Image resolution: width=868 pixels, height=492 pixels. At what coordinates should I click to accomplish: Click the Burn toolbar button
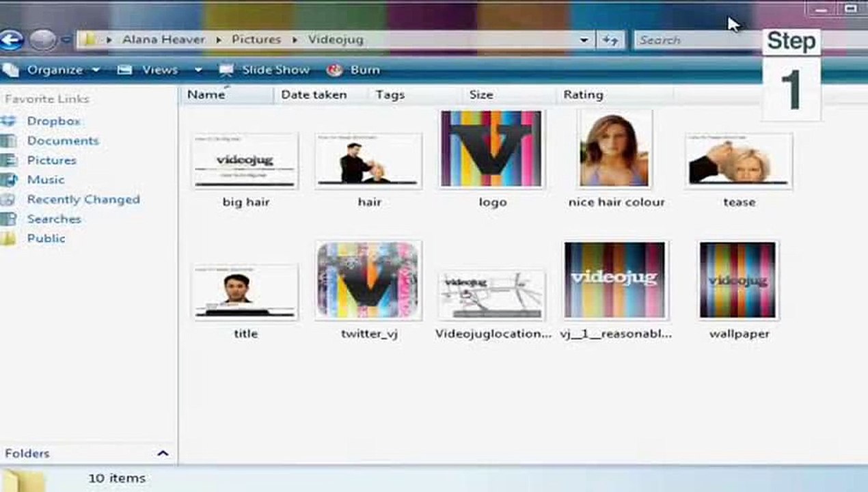coord(365,70)
